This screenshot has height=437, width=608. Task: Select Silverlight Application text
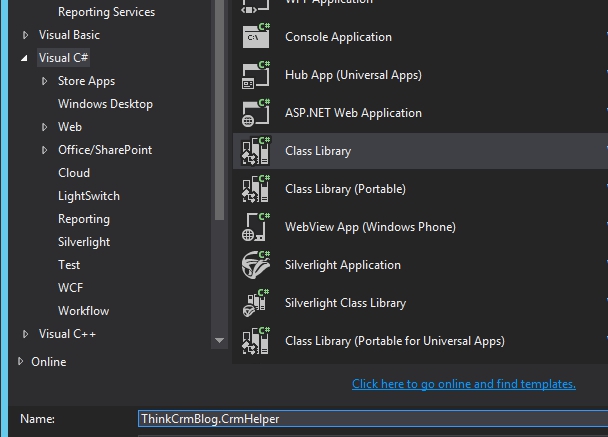point(343,265)
